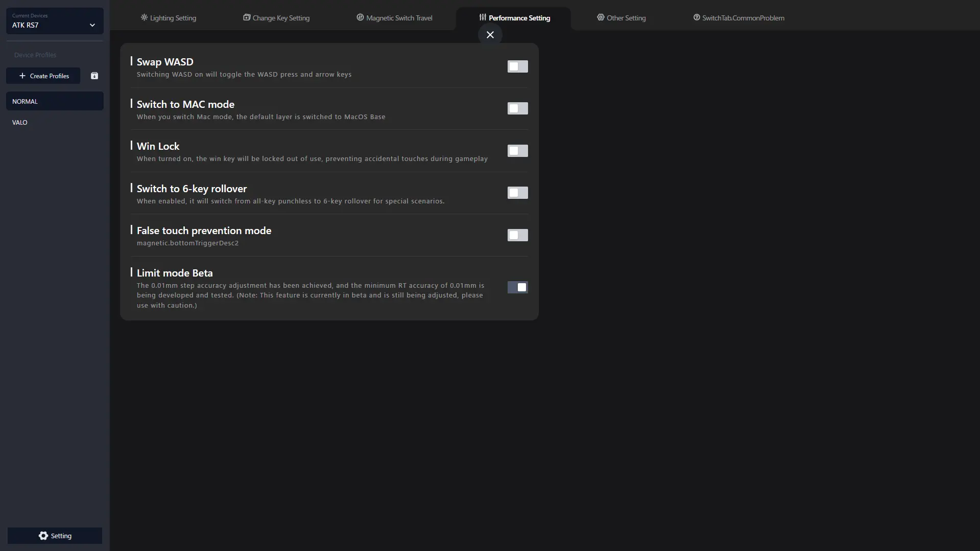Screen dimensions: 980x551
Task: Select the NORMAL profile
Action: point(55,101)
